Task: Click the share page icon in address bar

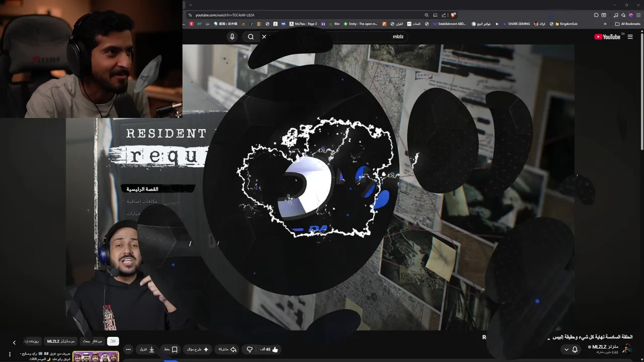Action: 444,15
